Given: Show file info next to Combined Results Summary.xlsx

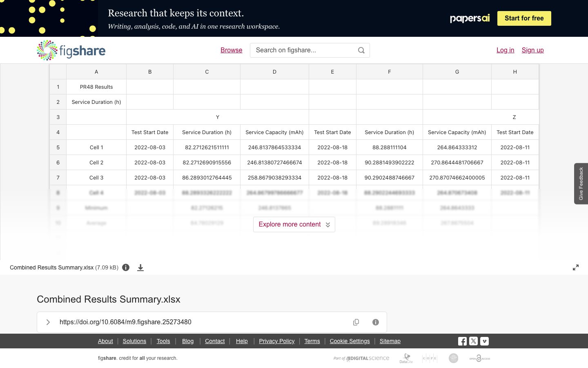Looking at the screenshot, I should click(126, 267).
